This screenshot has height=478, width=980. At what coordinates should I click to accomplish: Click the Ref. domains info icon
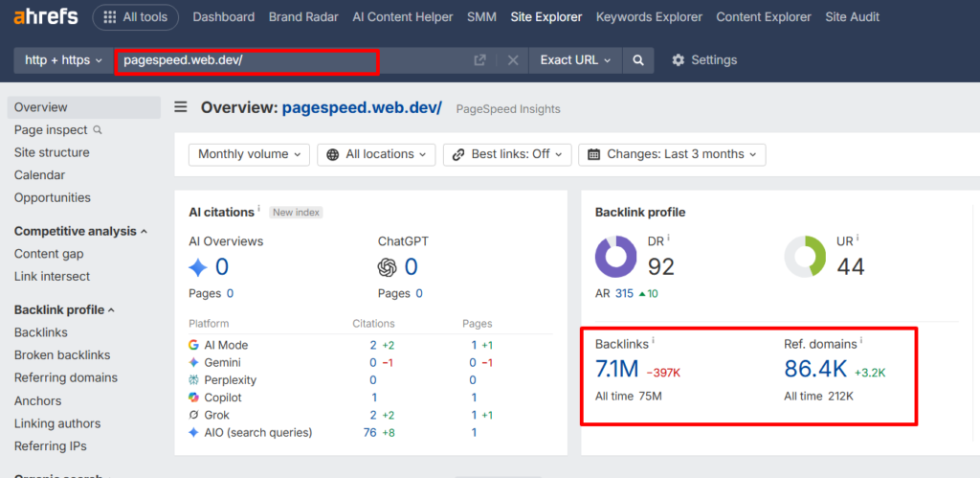[x=860, y=341]
